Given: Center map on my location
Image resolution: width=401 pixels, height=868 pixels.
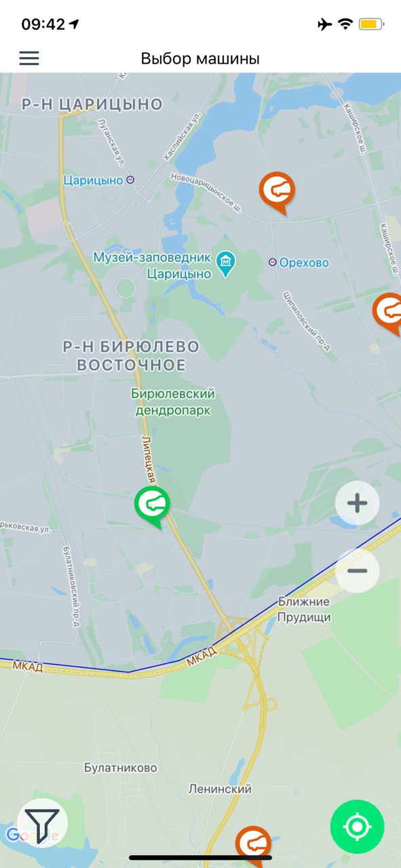Looking at the screenshot, I should 358,827.
